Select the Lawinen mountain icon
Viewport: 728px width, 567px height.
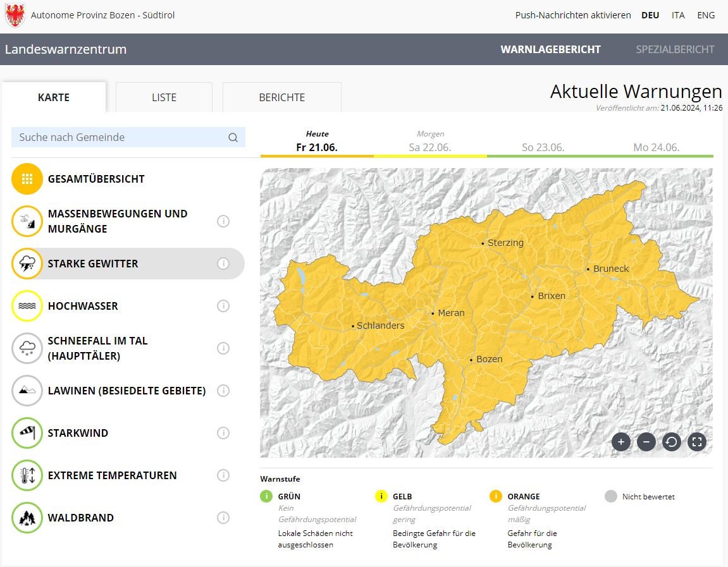27,391
